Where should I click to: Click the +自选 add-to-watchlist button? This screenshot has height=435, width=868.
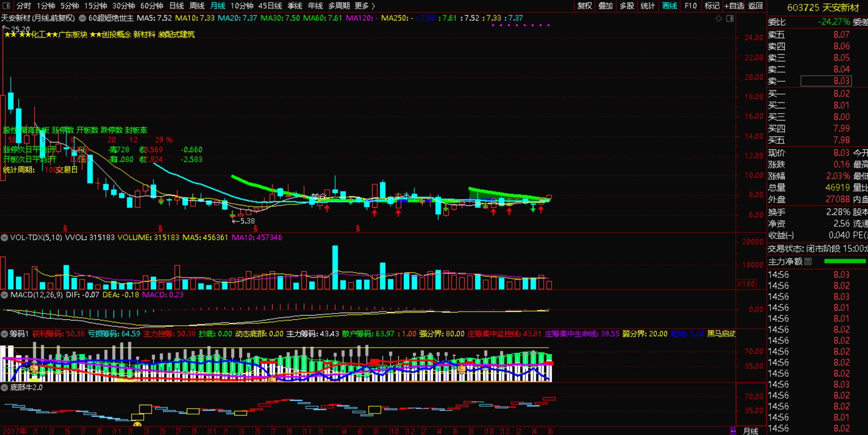point(734,6)
